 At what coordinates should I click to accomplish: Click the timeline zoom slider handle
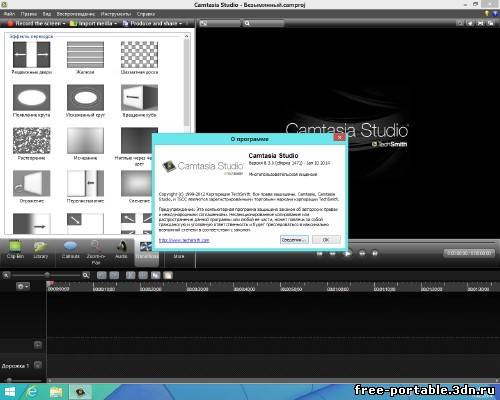tap(47, 275)
